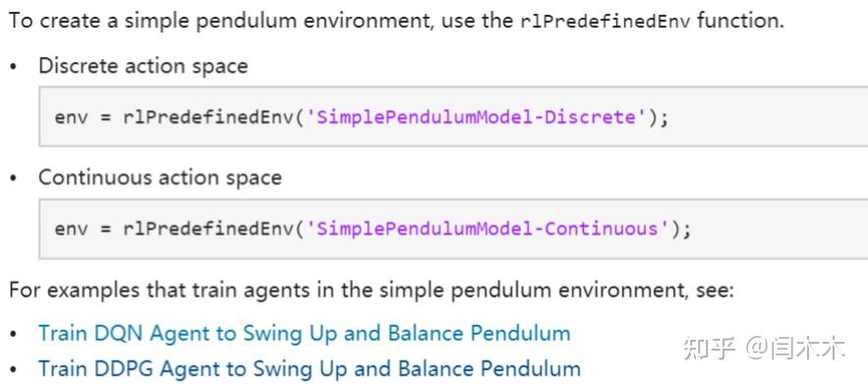Viewport: 868px width, 384px height.
Task: Click rlPredefinedEnv call in the Continuous code line
Action: tap(208, 229)
